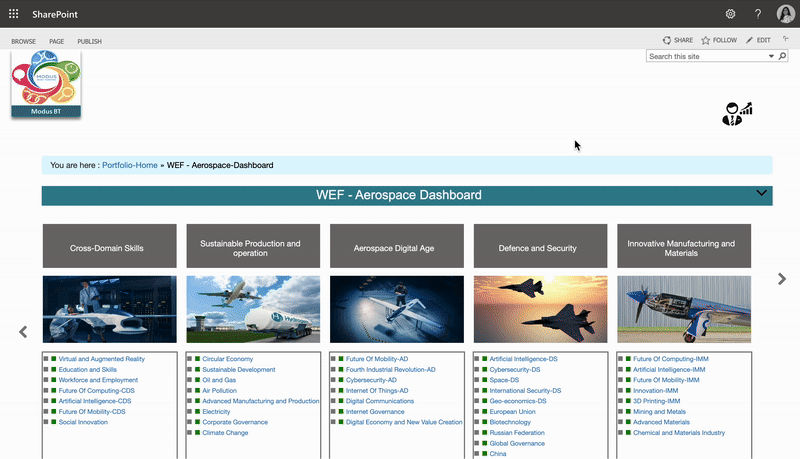Click the Edit pencil button
800x459 pixels.
(x=758, y=40)
